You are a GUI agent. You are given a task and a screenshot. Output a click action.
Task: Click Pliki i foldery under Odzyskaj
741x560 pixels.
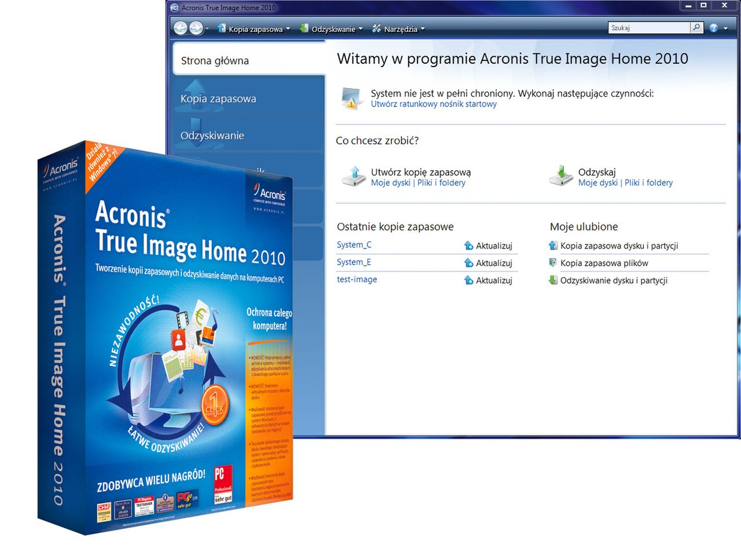[648, 183]
